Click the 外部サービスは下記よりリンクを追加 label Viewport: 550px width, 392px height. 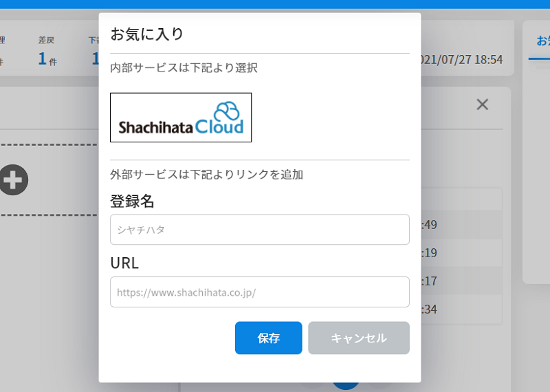[x=207, y=175]
